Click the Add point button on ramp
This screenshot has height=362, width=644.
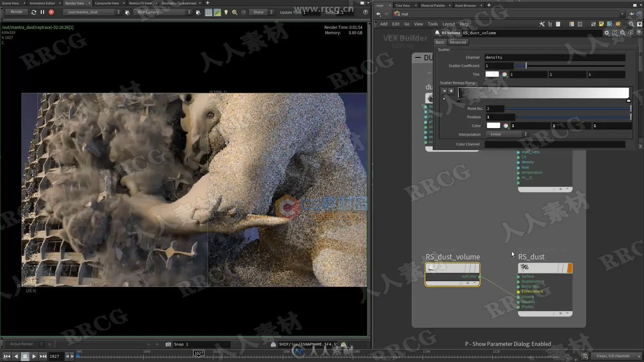click(x=451, y=91)
